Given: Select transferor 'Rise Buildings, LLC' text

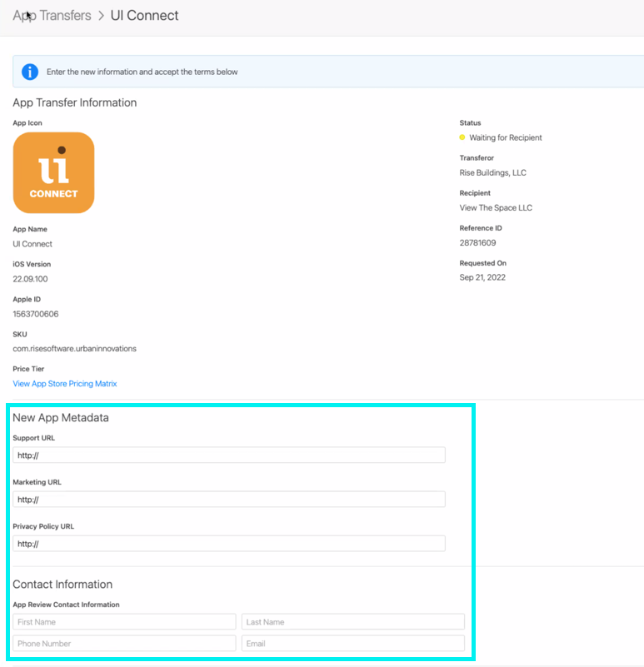Looking at the screenshot, I should tap(493, 172).
